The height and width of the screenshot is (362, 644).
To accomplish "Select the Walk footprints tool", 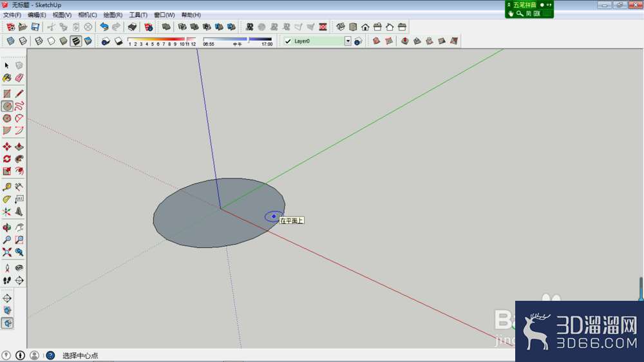I will coord(7,280).
